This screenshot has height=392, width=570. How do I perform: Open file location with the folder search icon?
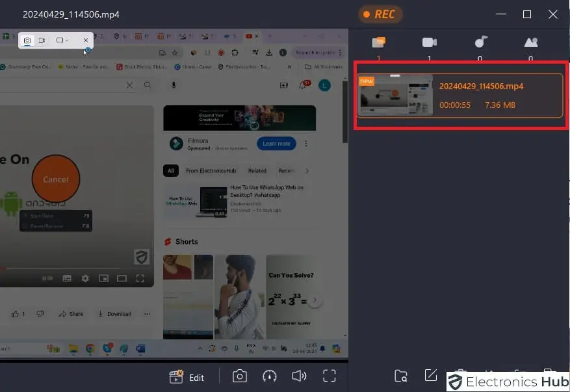pos(400,376)
